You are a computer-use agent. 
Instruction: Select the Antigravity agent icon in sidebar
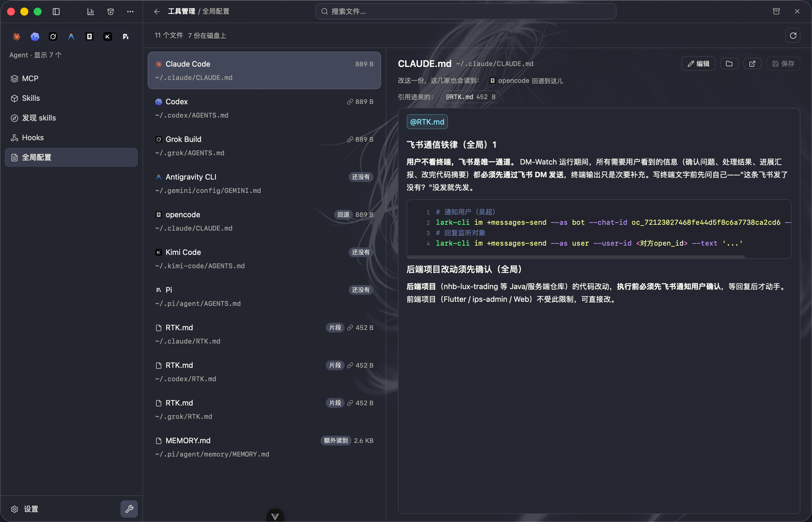pos(71,36)
